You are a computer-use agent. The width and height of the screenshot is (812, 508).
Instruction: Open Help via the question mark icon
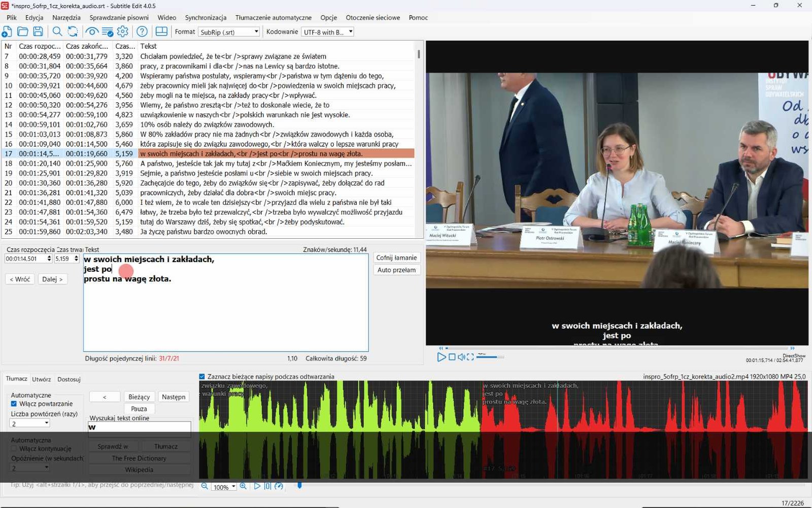click(x=142, y=31)
